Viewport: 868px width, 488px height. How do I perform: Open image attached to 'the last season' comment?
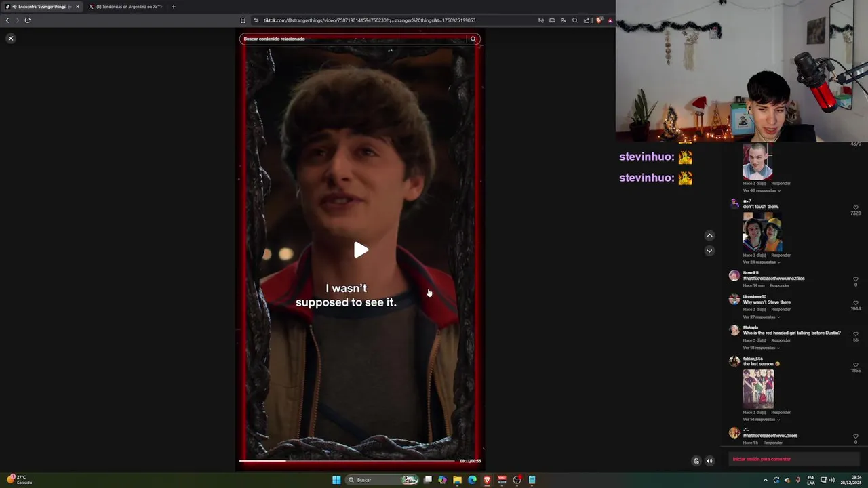pos(758,388)
